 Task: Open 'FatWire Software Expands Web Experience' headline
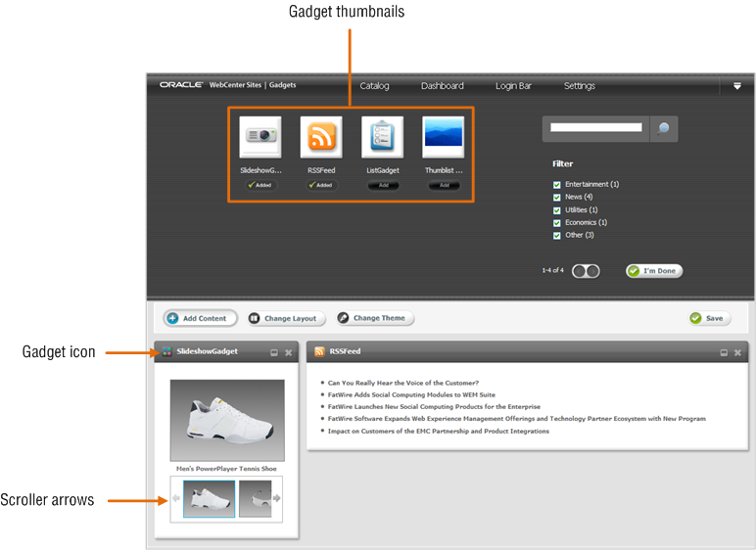pos(516,419)
